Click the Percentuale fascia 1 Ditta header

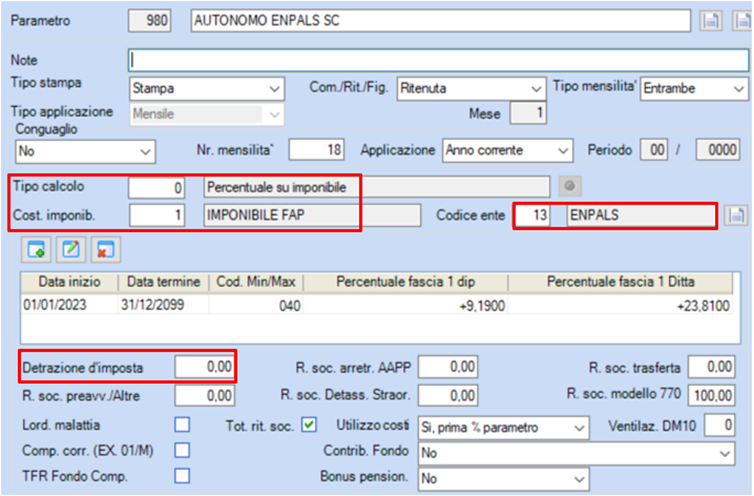click(620, 282)
